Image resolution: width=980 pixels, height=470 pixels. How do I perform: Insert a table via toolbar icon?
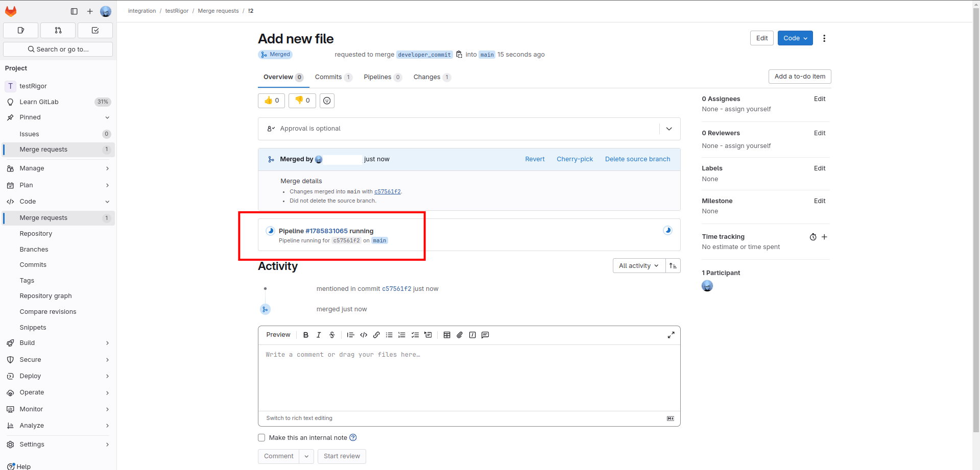447,335
